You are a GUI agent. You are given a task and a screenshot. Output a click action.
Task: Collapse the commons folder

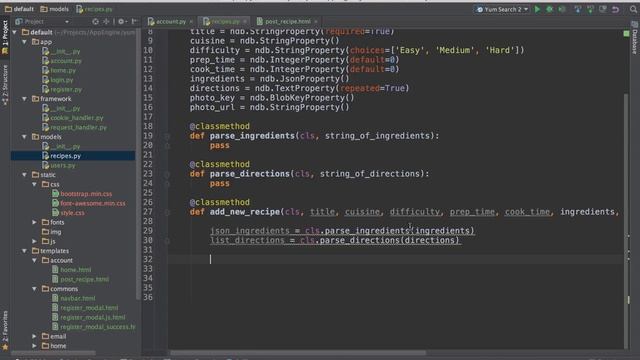34,289
